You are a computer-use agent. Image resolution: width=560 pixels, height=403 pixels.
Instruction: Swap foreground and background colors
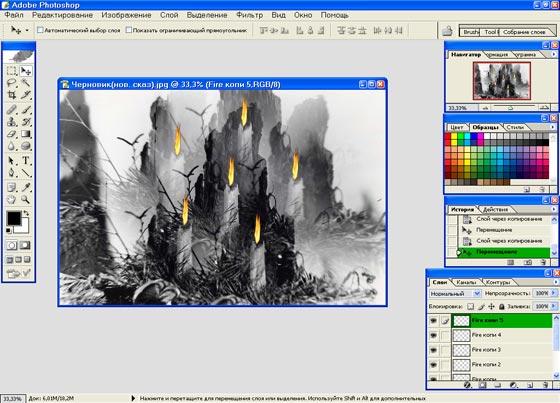point(26,213)
